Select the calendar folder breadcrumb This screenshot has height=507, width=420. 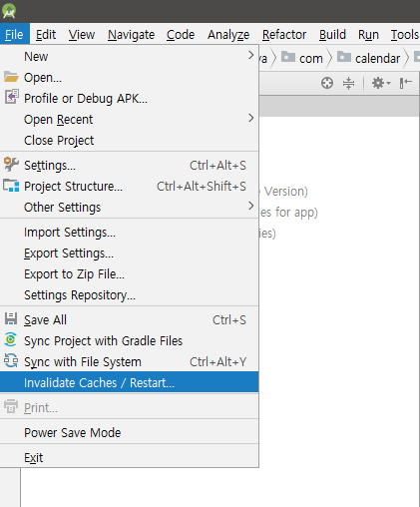click(369, 58)
